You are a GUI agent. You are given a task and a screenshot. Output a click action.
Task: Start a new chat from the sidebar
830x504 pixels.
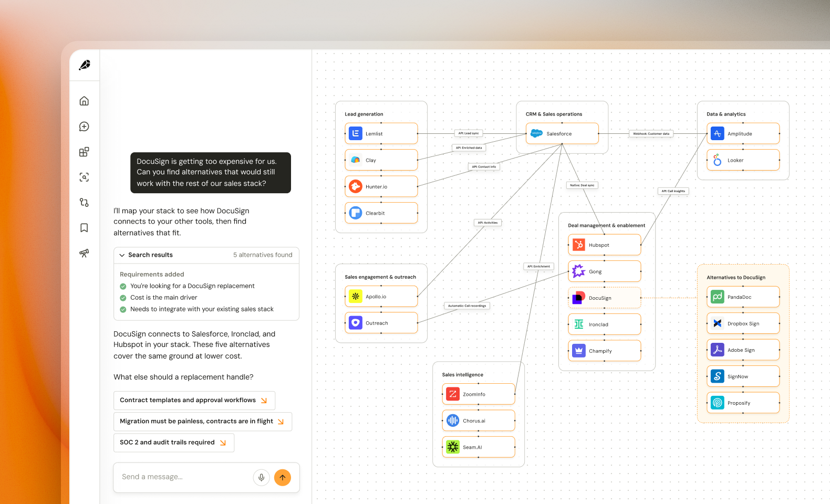coord(84,127)
